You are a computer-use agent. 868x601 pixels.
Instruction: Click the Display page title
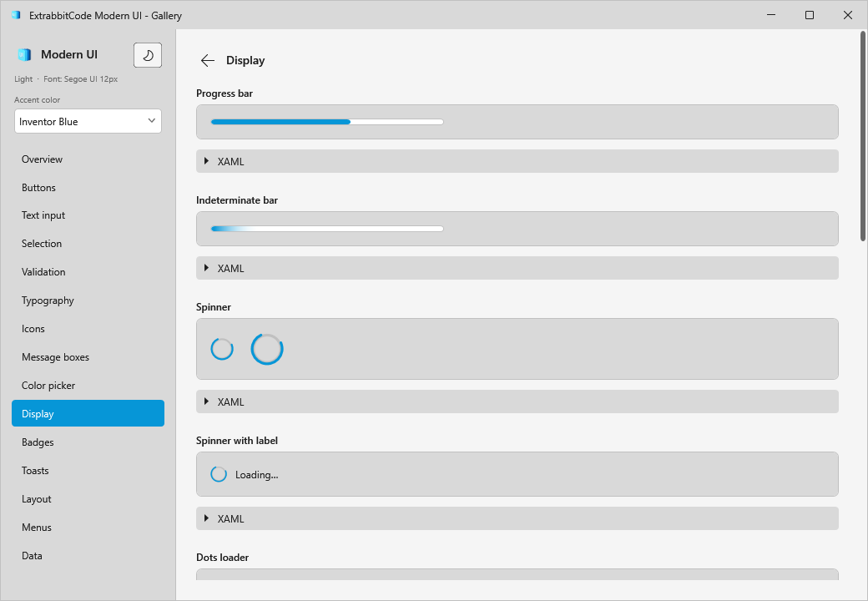245,60
